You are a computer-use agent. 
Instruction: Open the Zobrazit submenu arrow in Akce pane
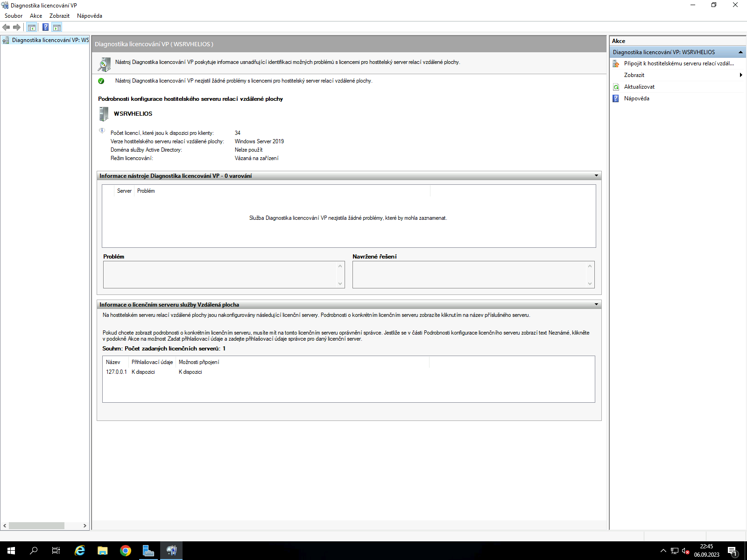click(x=741, y=75)
